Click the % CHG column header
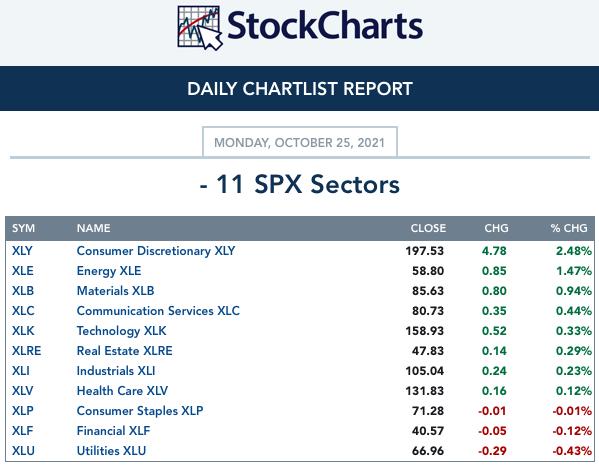 569,228
